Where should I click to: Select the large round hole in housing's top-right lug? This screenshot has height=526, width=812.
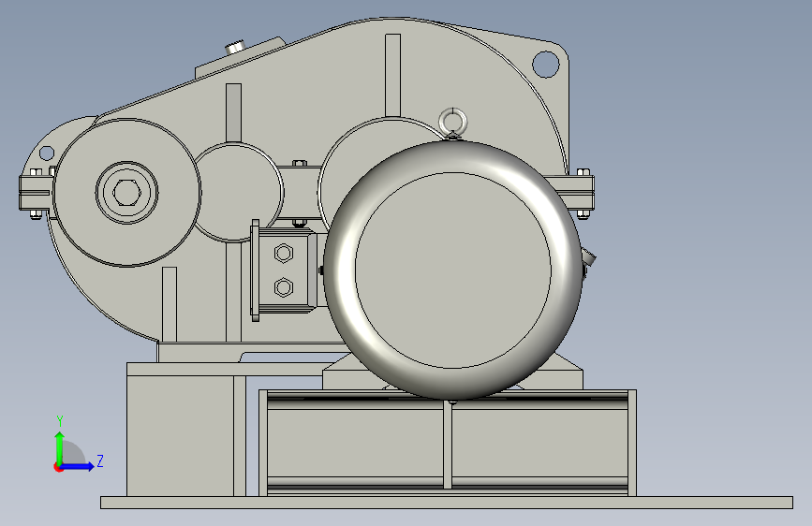pyautogui.click(x=546, y=65)
